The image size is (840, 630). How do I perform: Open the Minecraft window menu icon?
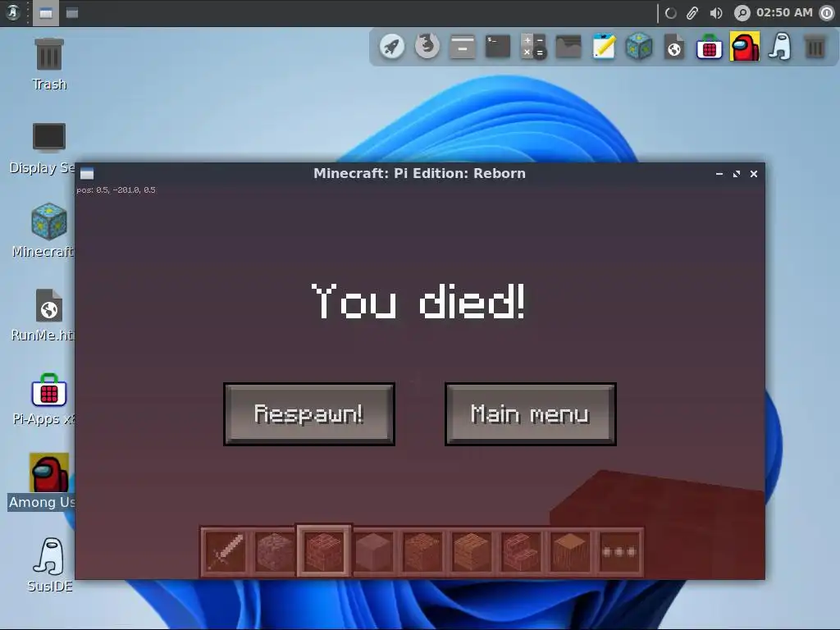tap(87, 174)
